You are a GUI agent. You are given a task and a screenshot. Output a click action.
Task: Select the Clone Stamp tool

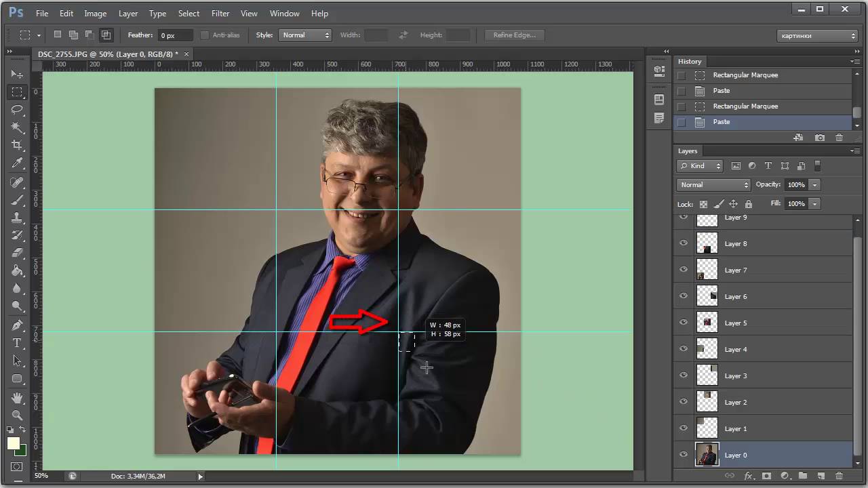click(17, 218)
